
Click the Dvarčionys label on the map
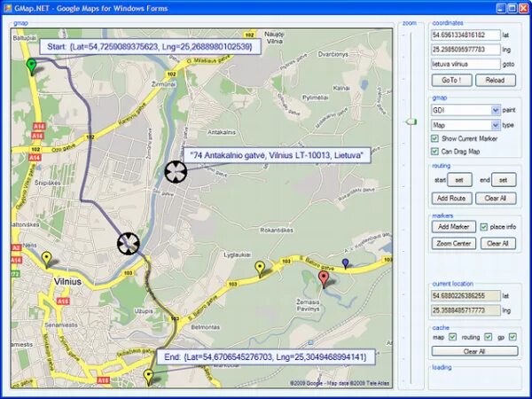(333, 54)
